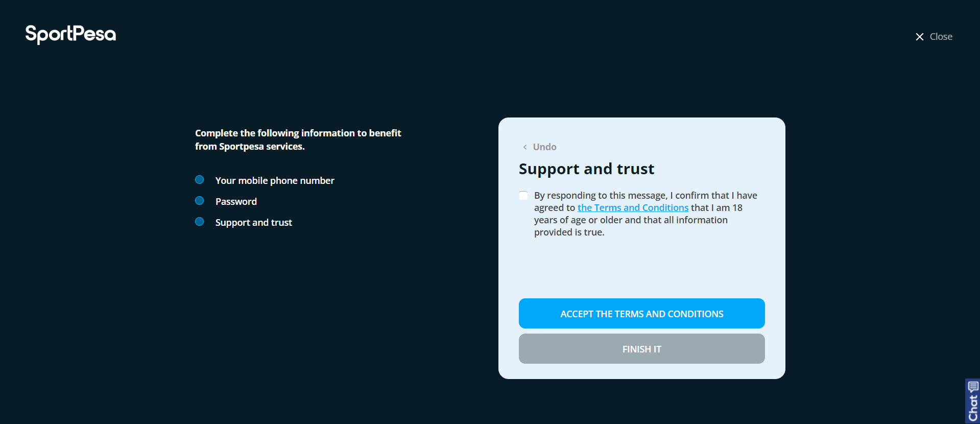
Task: Select the blue dot beside Support and trust
Action: 200,222
